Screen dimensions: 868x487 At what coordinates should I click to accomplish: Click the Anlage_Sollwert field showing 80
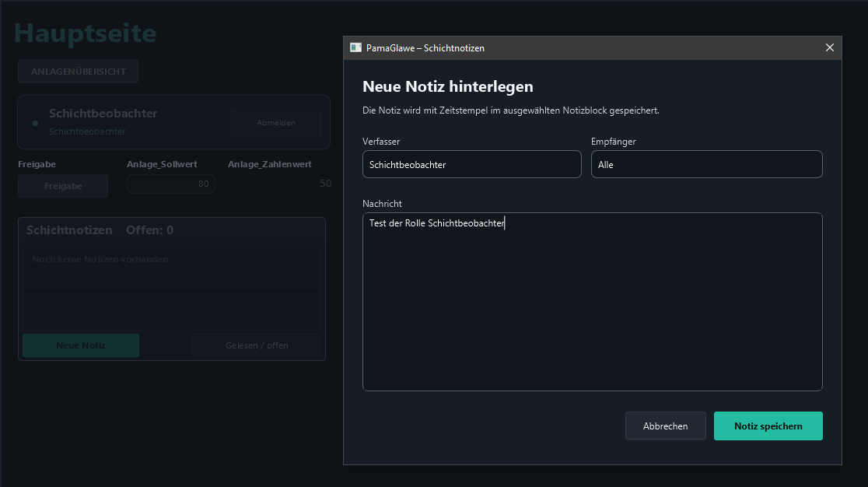tap(171, 184)
